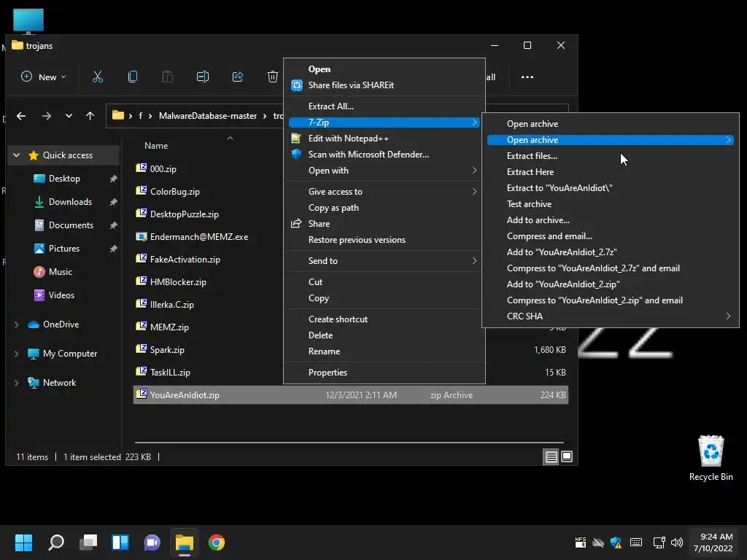
Task: Expand the Give access to submenu
Action: [474, 192]
